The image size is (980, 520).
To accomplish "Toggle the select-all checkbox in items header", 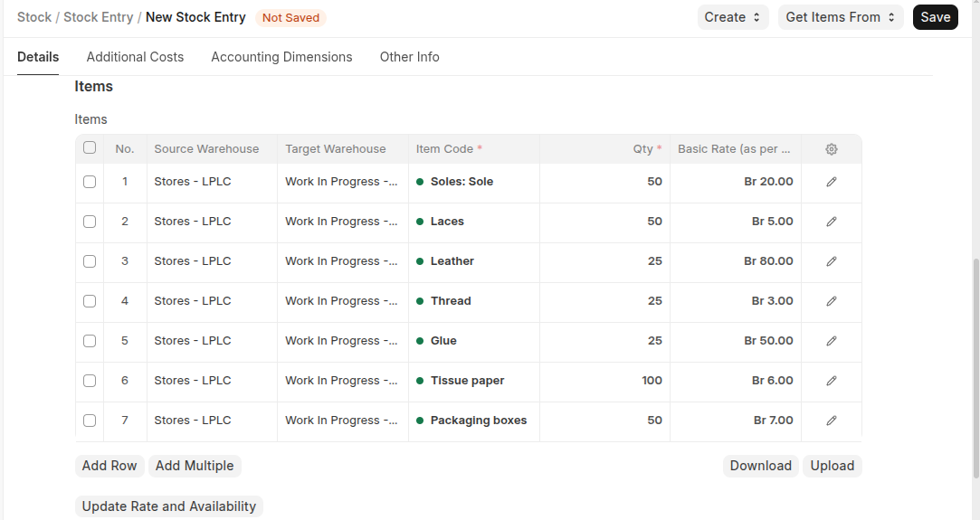I will coord(90,148).
